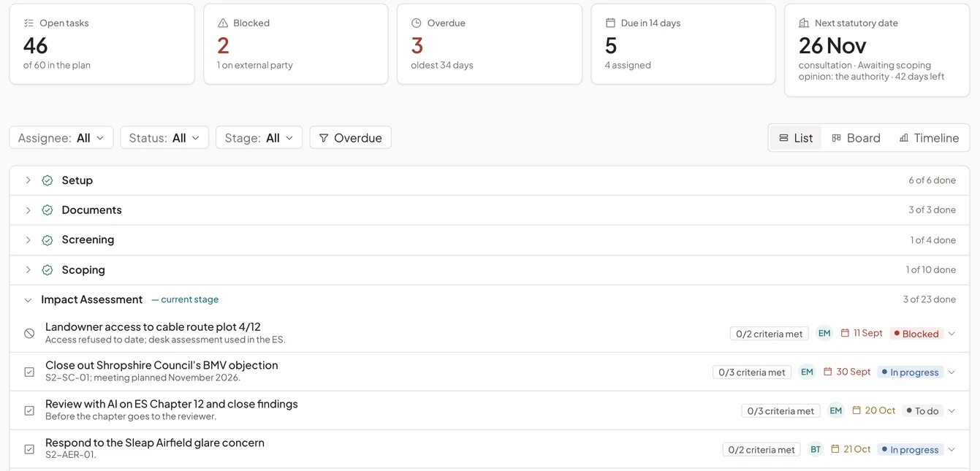
Task: Open the Stage filter dropdown
Action: click(259, 138)
